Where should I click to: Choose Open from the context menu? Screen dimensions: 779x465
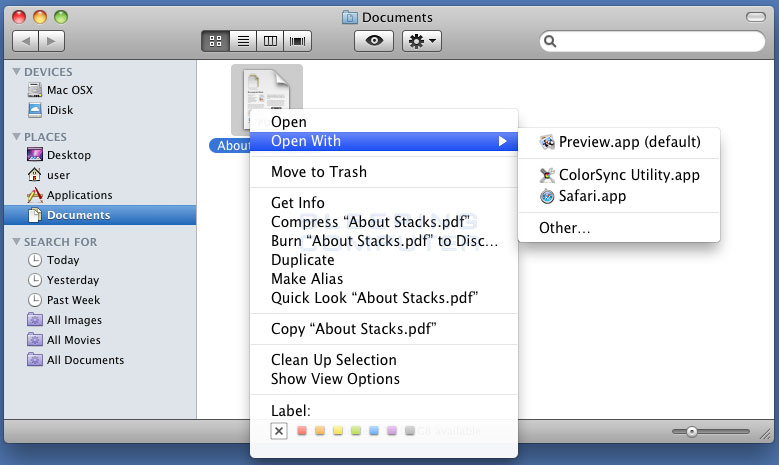pos(384,122)
